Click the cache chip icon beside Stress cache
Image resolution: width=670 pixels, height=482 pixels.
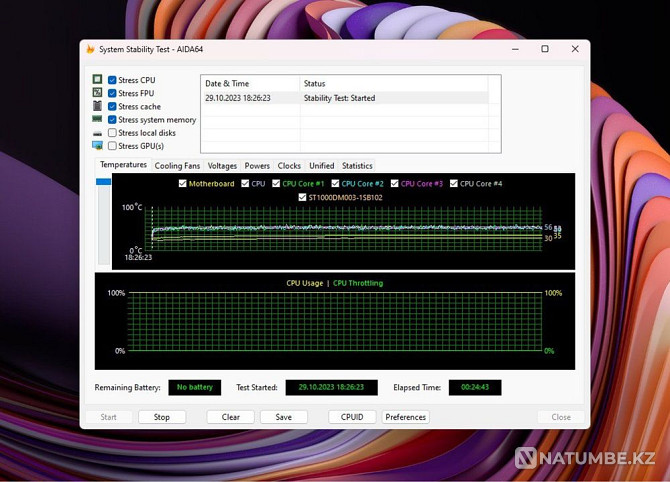(97, 106)
